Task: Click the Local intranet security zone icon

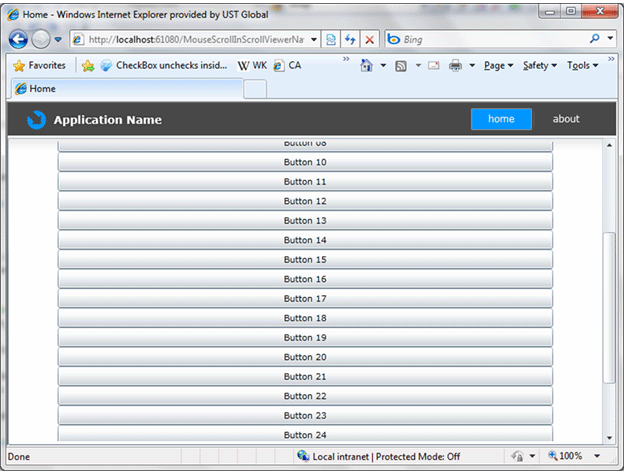Action: coord(303,456)
